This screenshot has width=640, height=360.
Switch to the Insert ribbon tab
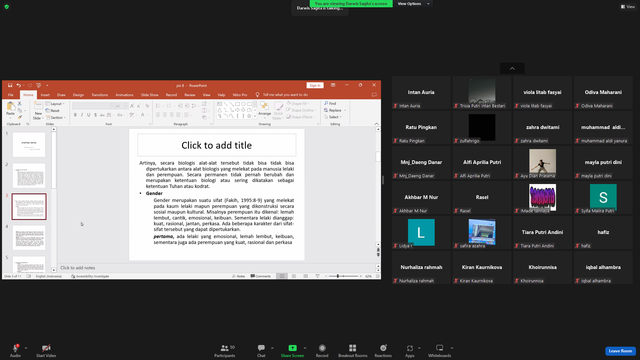point(45,95)
